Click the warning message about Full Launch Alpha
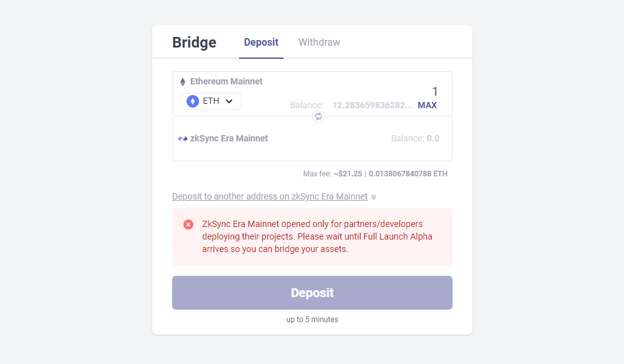624x364 pixels. [317, 237]
